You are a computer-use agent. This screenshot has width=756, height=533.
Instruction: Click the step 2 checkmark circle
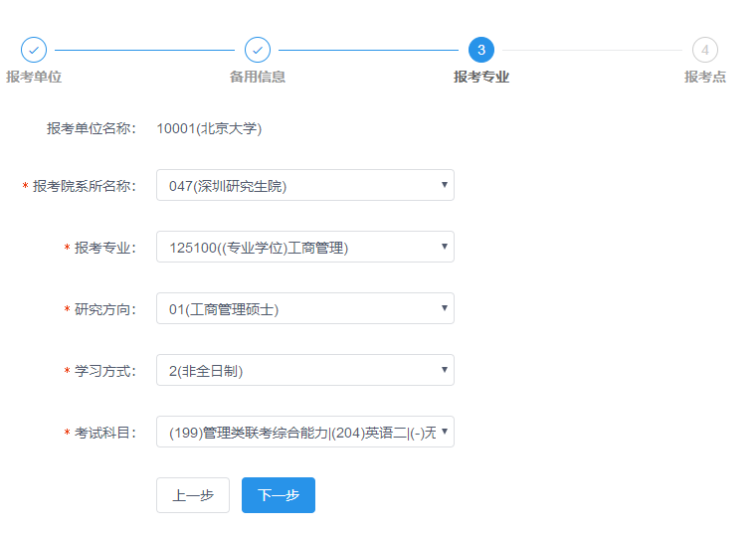tap(258, 50)
